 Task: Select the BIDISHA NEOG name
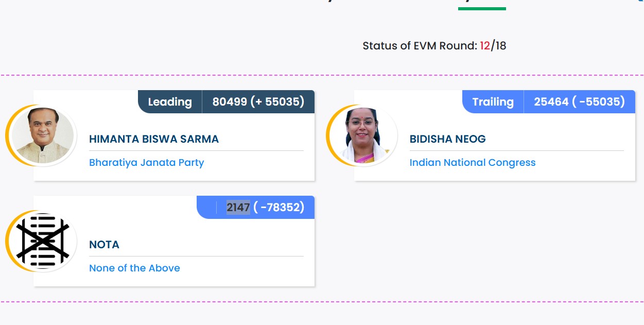click(x=447, y=139)
